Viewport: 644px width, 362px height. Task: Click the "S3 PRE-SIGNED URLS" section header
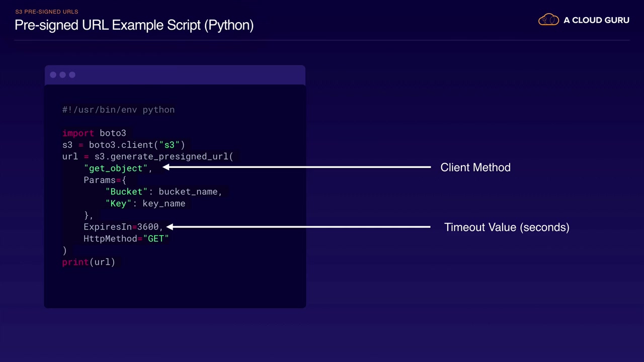click(x=46, y=12)
